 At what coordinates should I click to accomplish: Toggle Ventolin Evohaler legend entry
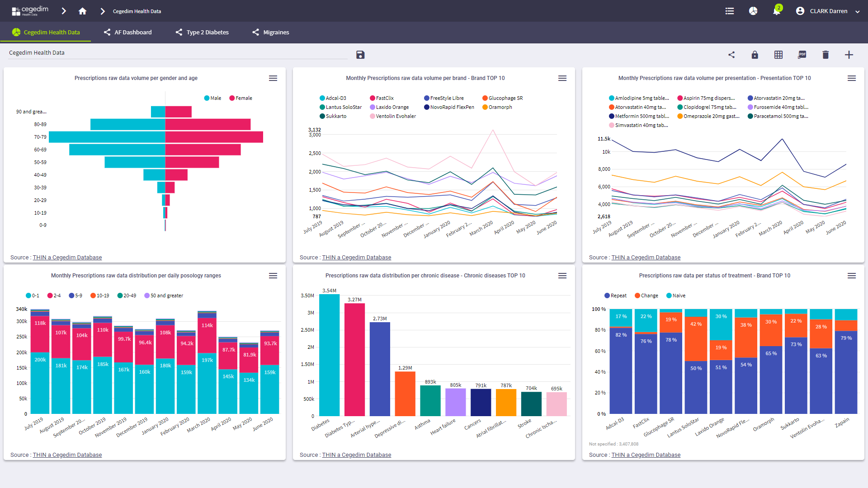tap(393, 116)
